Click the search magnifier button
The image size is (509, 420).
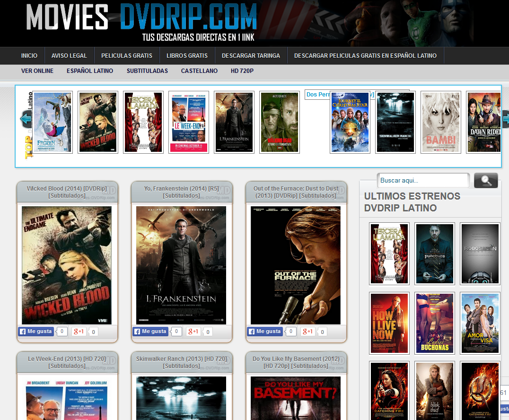486,181
